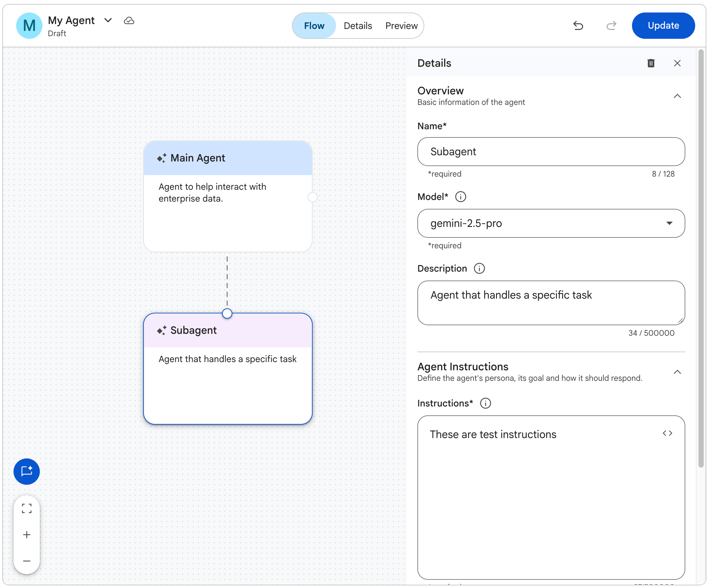The image size is (709, 588).
Task: Open code view for the Instructions field
Action: (668, 433)
